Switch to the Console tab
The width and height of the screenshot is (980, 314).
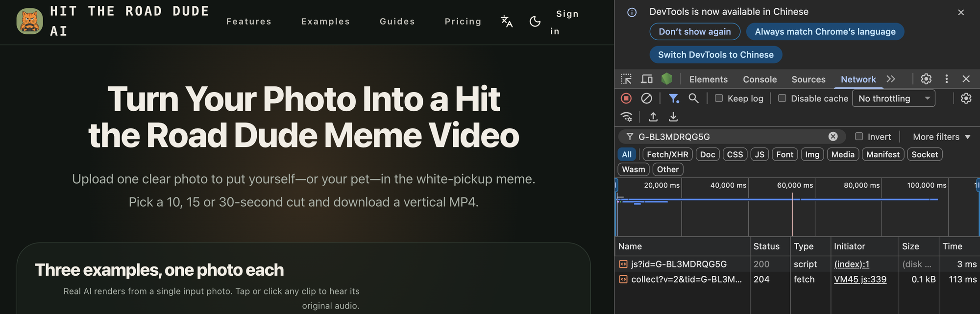(x=759, y=79)
